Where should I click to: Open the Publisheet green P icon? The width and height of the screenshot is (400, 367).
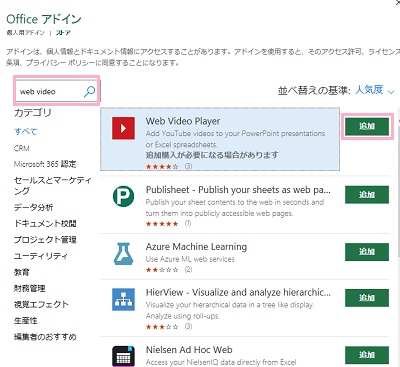coord(123,196)
